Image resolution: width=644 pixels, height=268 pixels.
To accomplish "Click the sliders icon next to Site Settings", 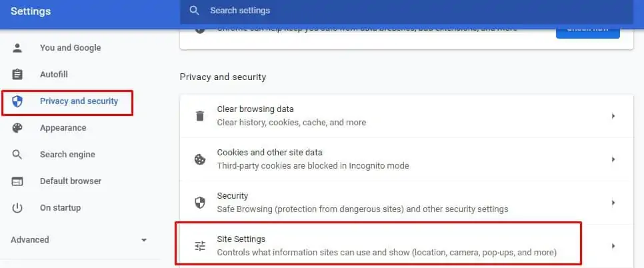I will [199, 246].
